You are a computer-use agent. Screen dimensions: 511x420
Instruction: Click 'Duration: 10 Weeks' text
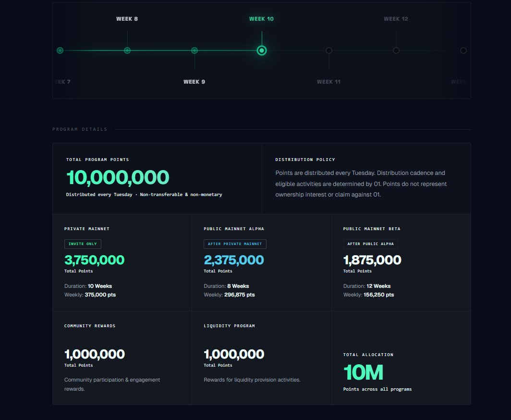coord(88,286)
